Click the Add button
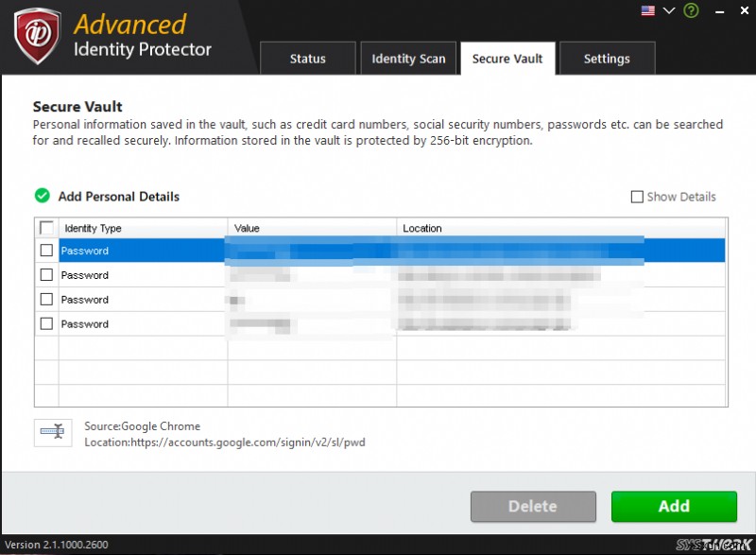This screenshot has width=756, height=555. (x=674, y=506)
